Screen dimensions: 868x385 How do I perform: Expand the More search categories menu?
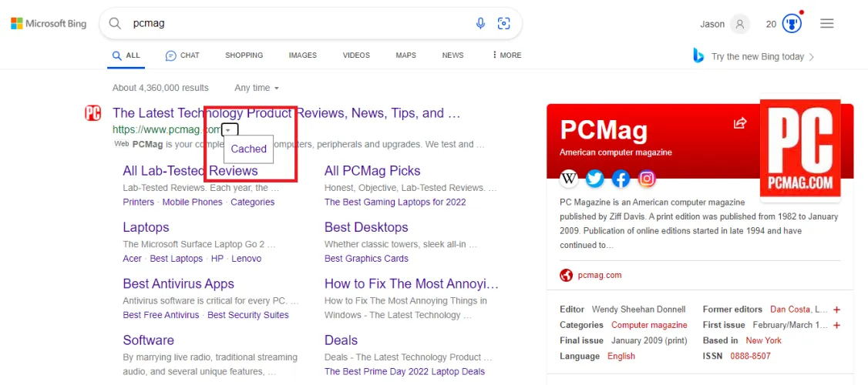(x=506, y=55)
